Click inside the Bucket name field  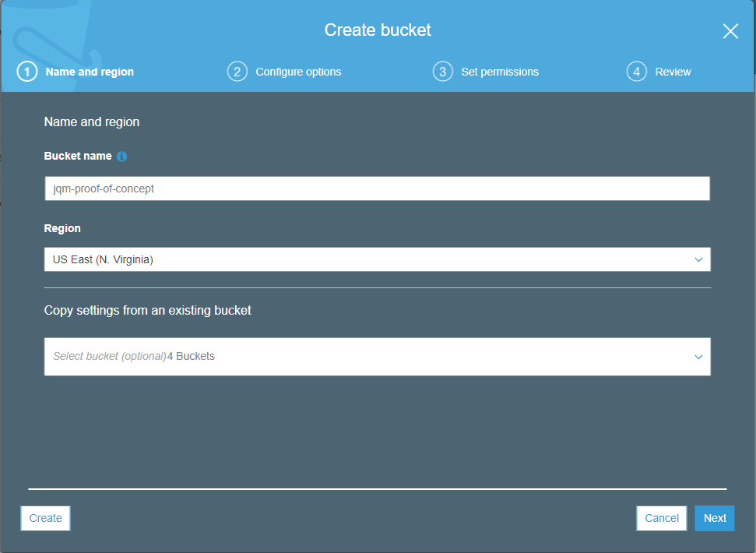click(x=377, y=188)
